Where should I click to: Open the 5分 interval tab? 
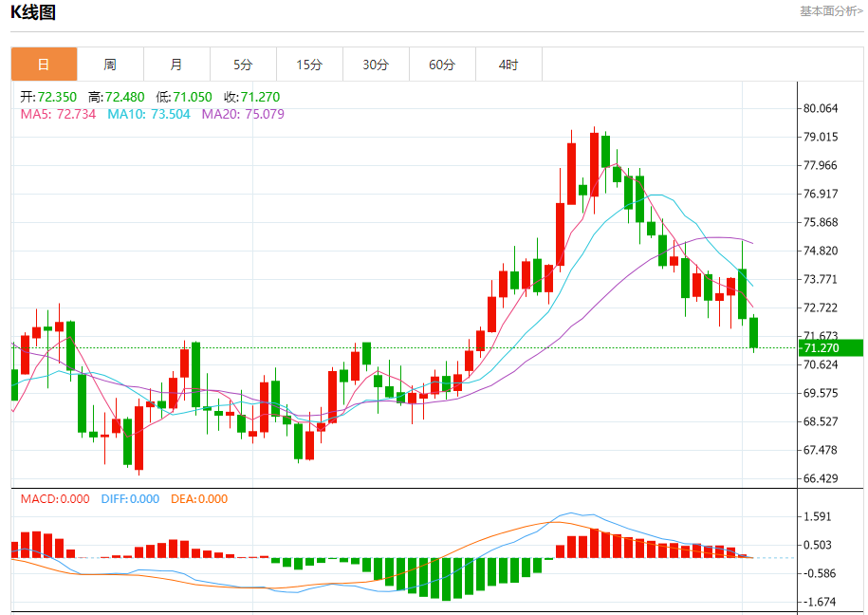click(243, 65)
